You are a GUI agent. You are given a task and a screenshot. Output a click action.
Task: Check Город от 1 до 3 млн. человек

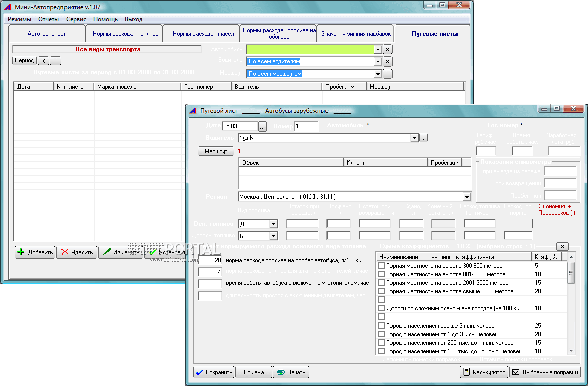click(x=382, y=334)
